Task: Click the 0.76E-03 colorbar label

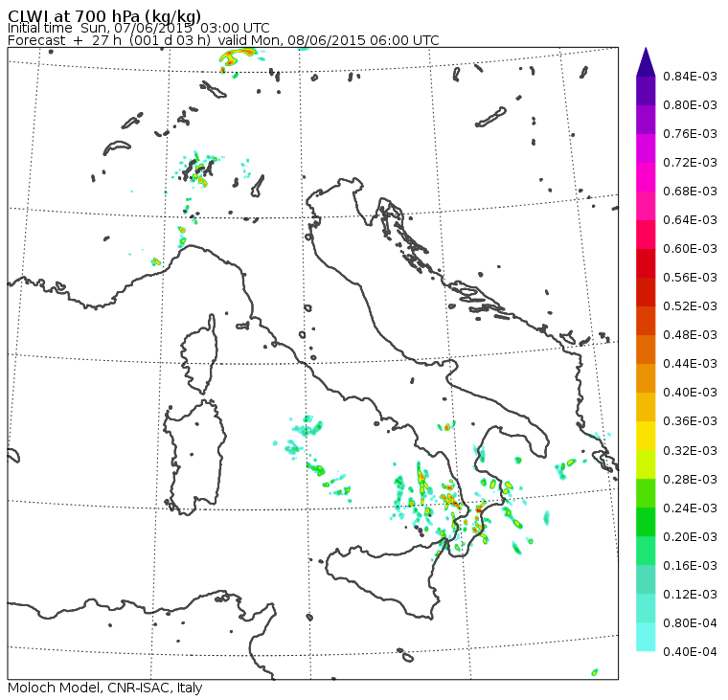Action: (690, 134)
